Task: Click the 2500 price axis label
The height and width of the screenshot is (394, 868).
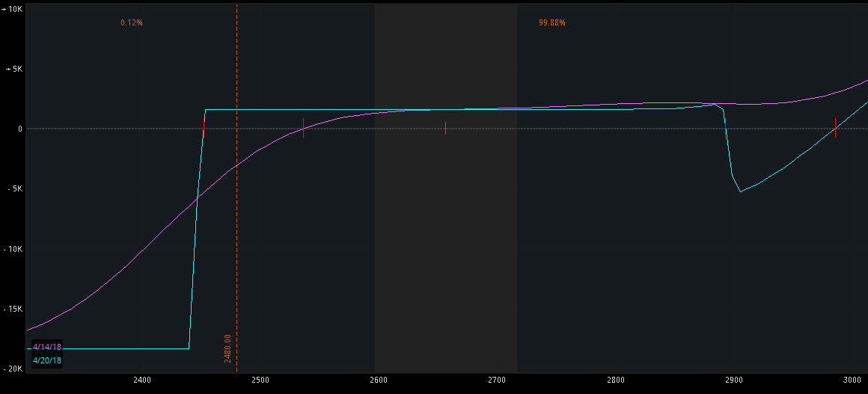Action: pos(260,381)
